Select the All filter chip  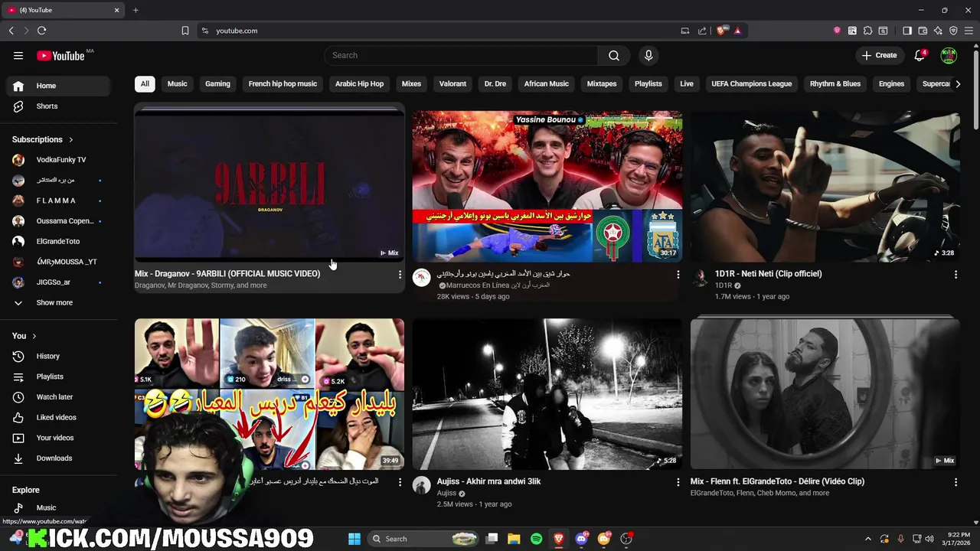[x=145, y=84]
